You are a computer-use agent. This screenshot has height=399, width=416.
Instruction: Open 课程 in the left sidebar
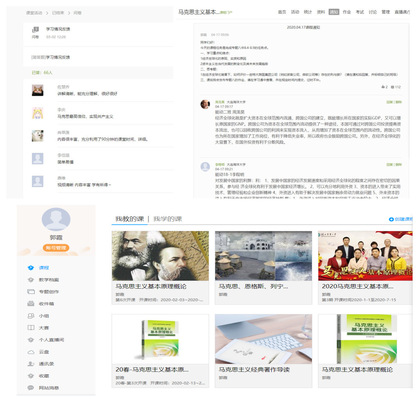(44, 267)
